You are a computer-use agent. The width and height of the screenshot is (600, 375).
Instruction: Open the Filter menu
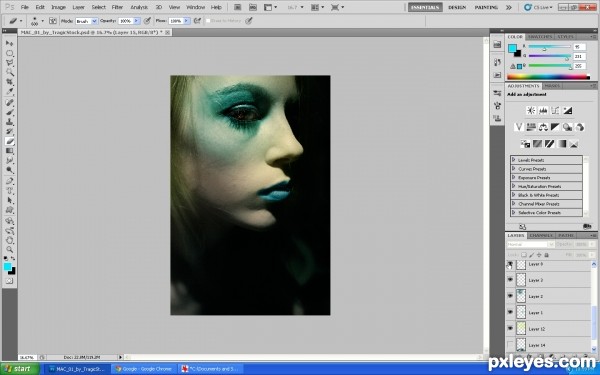(117, 7)
